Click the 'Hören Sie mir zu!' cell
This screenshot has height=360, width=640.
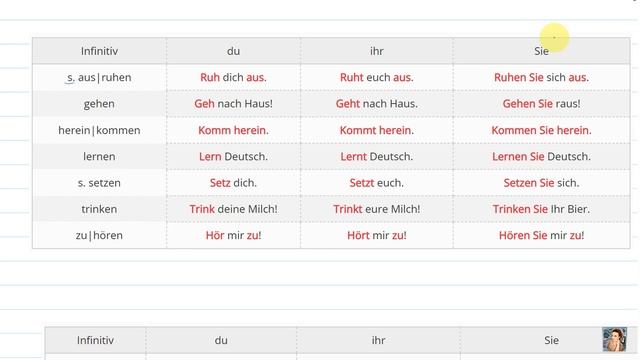[542, 235]
